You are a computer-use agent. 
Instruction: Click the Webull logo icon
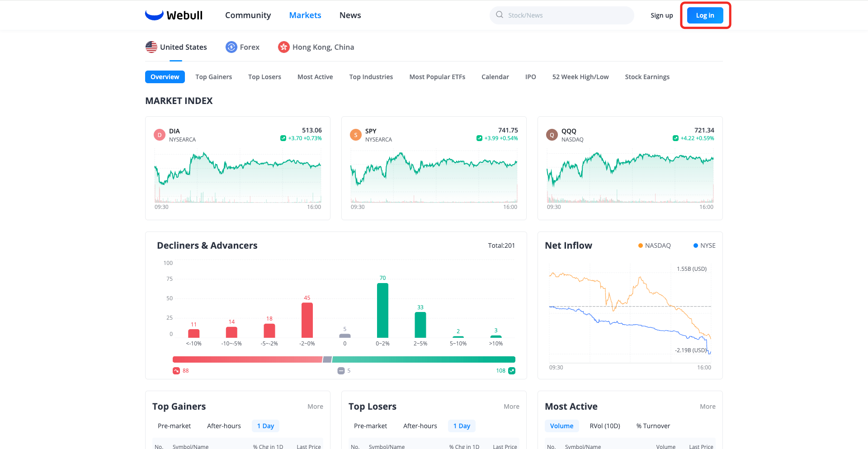click(154, 15)
